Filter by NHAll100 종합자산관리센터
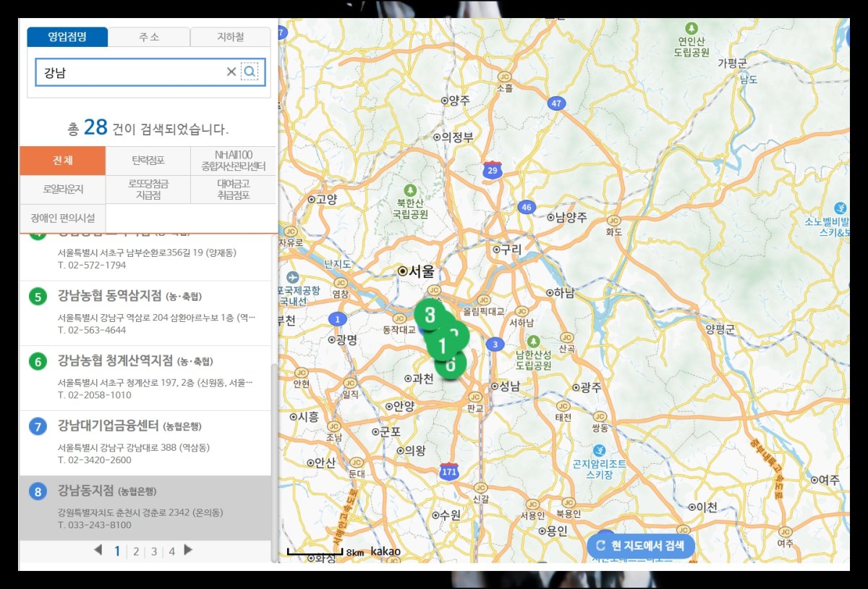Screen dimensions: 868x589 click(x=234, y=161)
